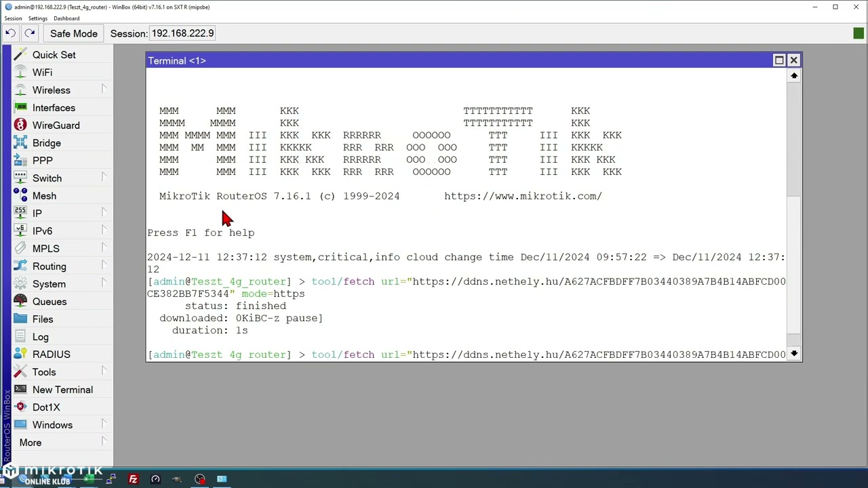868x488 pixels.
Task: Click the 'duration: 1s' line
Action: coord(210,330)
